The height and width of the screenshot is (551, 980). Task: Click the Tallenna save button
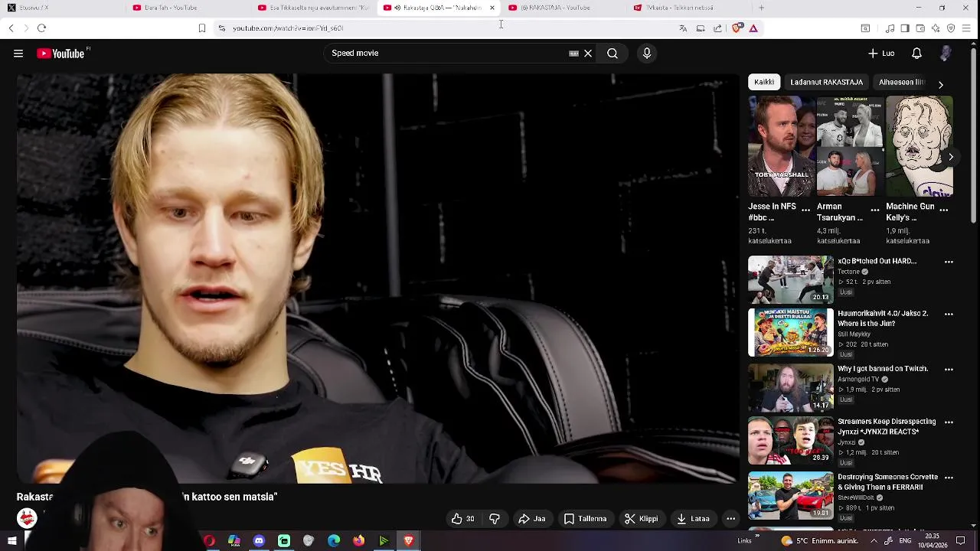pos(585,519)
